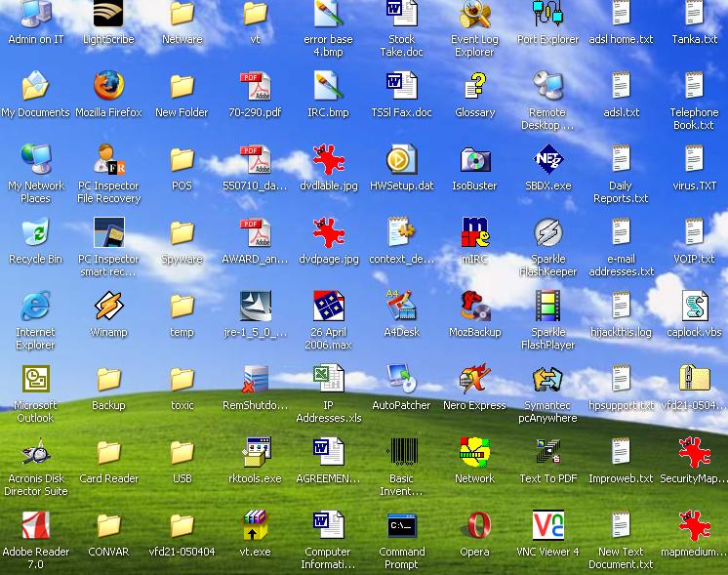728x575 pixels.
Task: Click the Recycle Bin icon
Action: pos(35,233)
